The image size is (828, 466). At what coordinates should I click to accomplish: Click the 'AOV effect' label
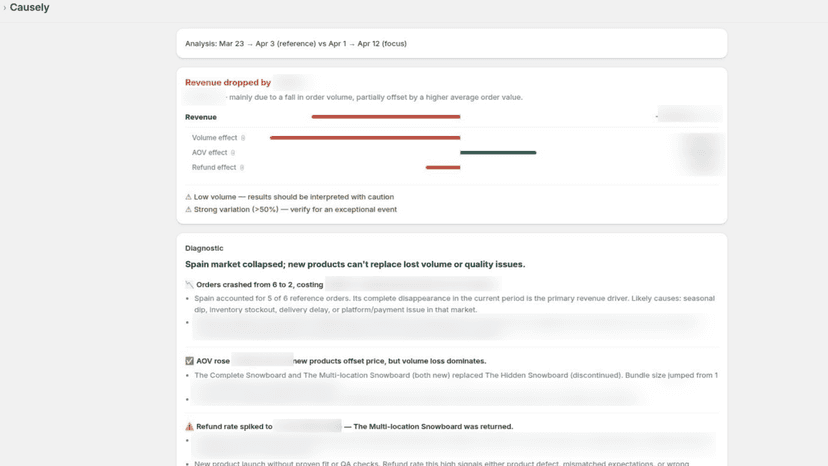click(x=209, y=153)
